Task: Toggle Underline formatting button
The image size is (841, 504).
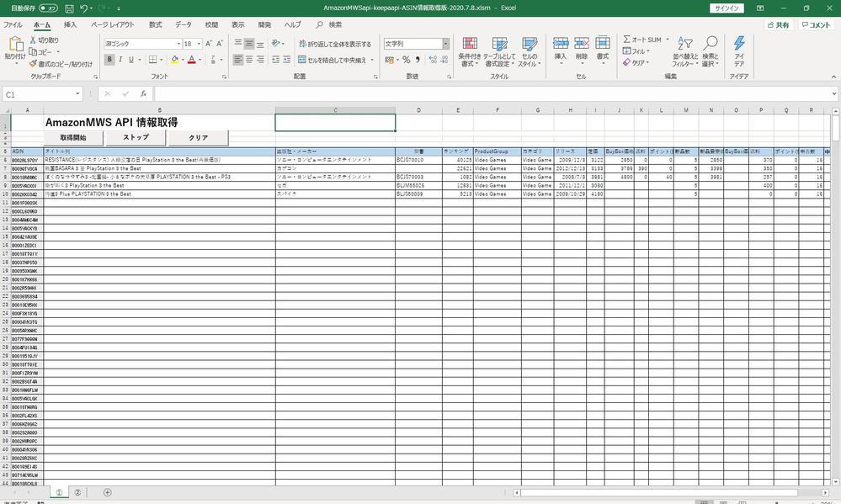Action: pyautogui.click(x=130, y=60)
